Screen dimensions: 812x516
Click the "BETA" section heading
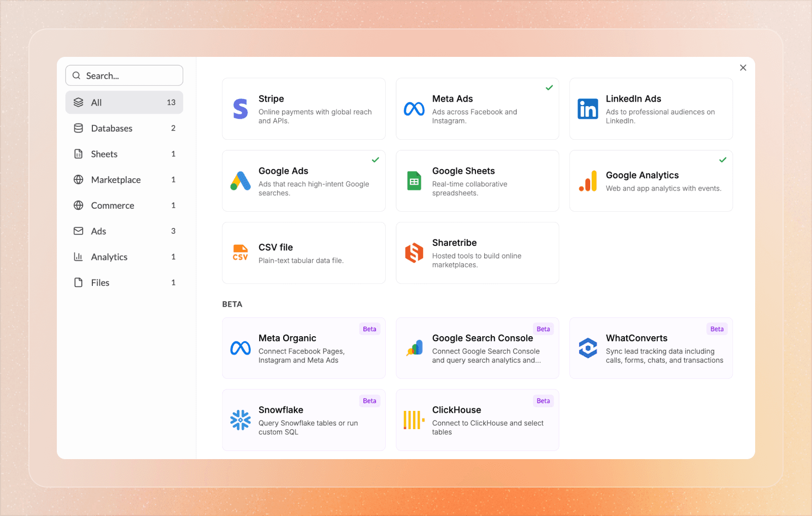click(232, 304)
